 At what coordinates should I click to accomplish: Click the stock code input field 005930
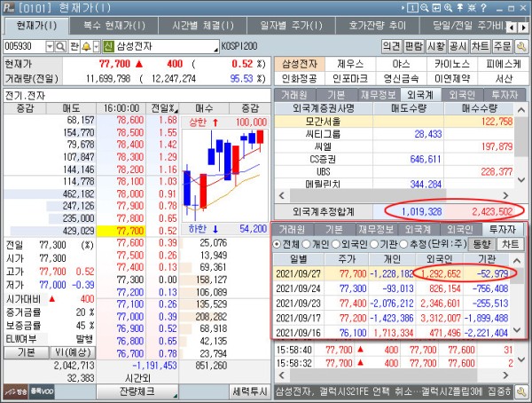[25, 46]
